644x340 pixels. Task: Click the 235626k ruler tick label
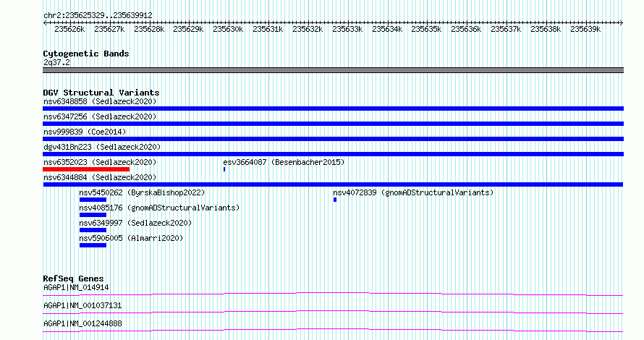point(69,29)
